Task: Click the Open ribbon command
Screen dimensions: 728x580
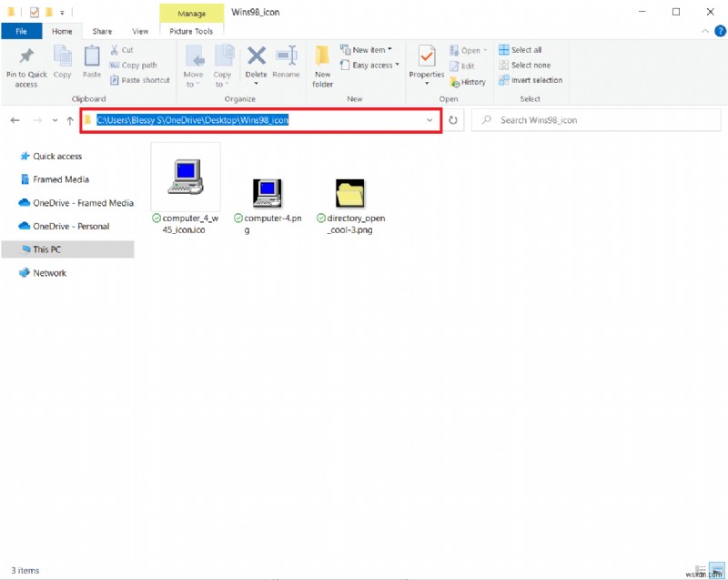Action: pos(468,50)
